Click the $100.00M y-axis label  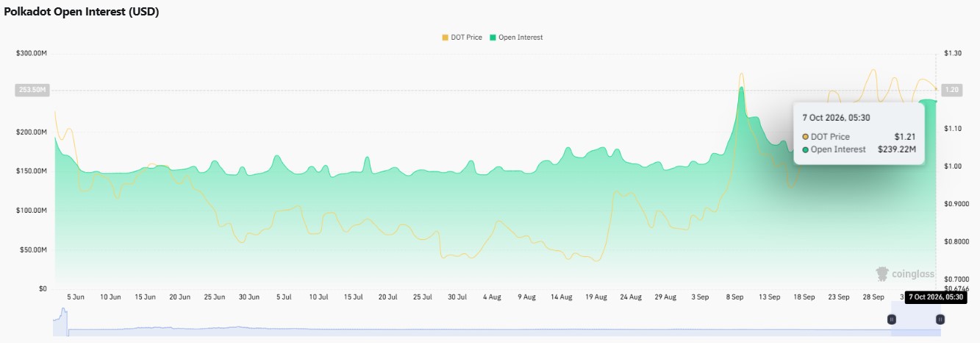coord(32,211)
